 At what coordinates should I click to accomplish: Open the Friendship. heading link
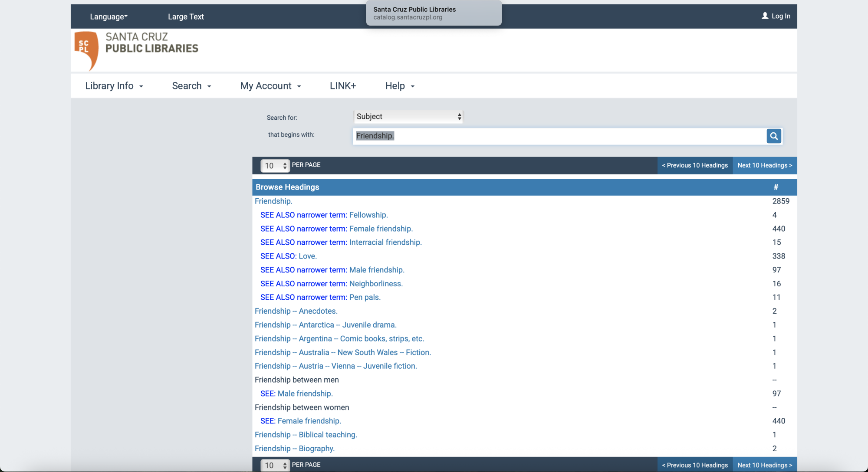pyautogui.click(x=273, y=201)
